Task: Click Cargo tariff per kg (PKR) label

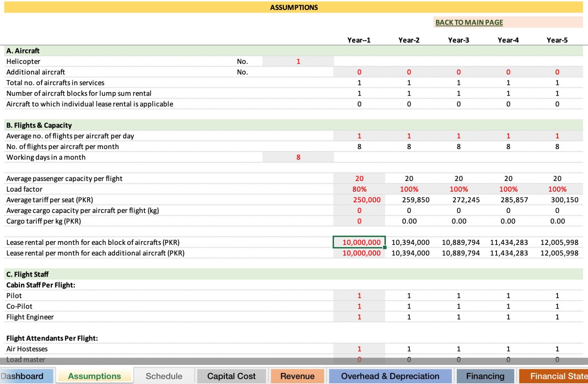Action: (x=44, y=221)
